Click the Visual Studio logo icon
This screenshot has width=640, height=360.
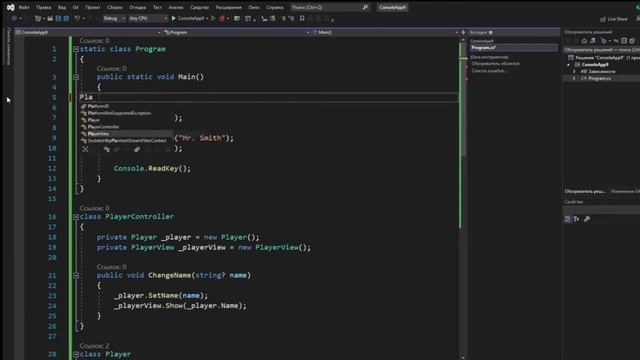[10, 7]
